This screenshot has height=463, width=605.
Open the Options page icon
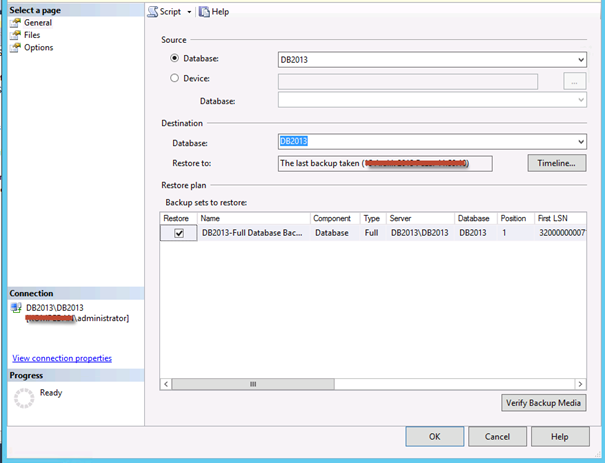coord(15,47)
